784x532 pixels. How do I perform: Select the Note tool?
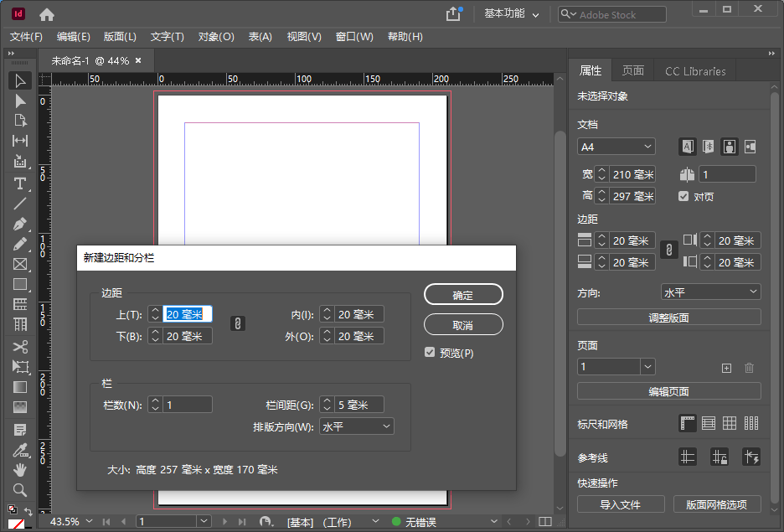pos(20,430)
